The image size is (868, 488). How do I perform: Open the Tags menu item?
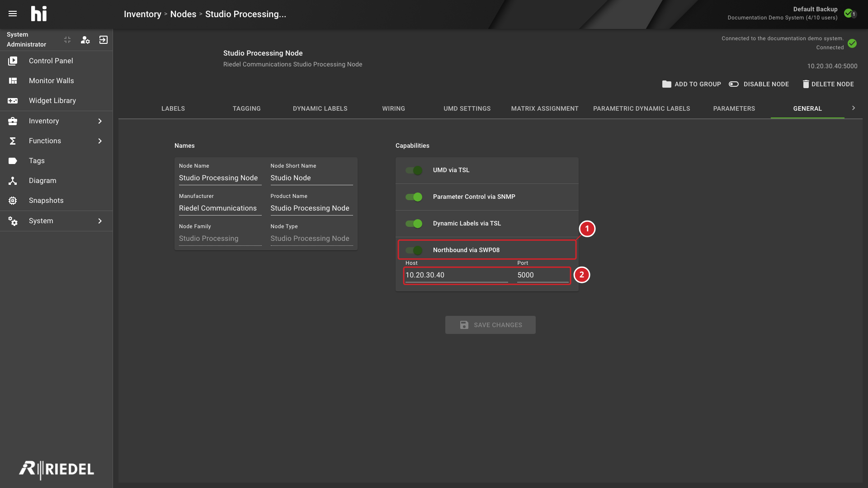point(56,160)
